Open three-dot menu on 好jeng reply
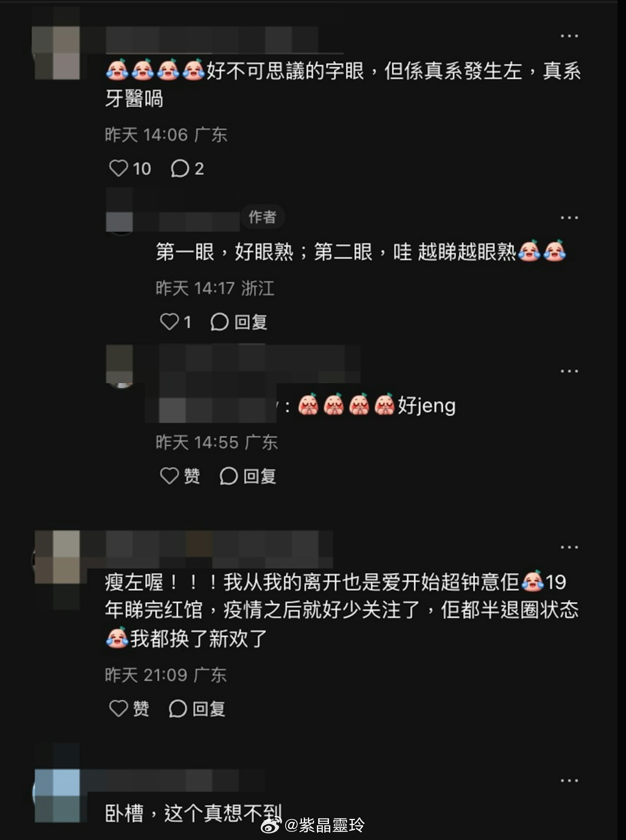 tap(569, 371)
